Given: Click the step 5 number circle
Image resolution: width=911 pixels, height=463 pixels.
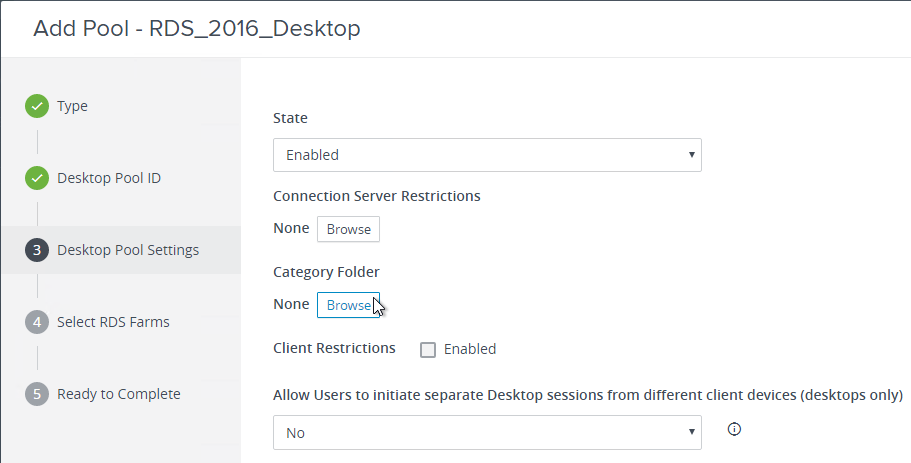Looking at the screenshot, I should click(x=37, y=394).
